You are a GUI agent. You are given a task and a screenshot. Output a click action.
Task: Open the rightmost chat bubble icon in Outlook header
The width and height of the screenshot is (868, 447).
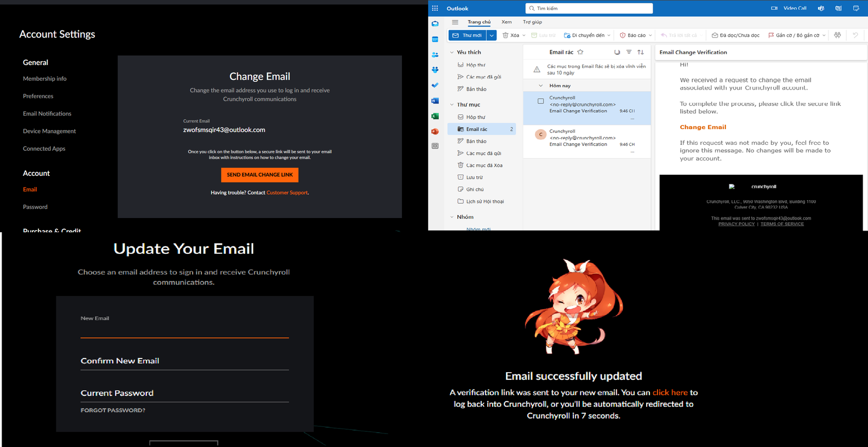coord(856,8)
